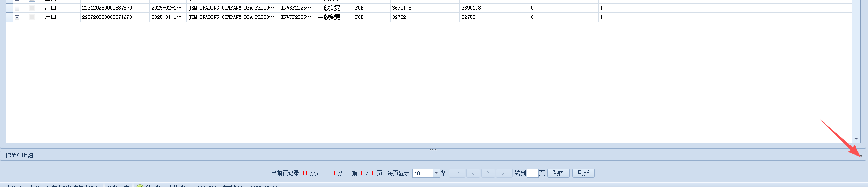The width and height of the screenshot is (868, 187).
Task: Click the 任务日志 item in status bar
Action: [x=118, y=186]
